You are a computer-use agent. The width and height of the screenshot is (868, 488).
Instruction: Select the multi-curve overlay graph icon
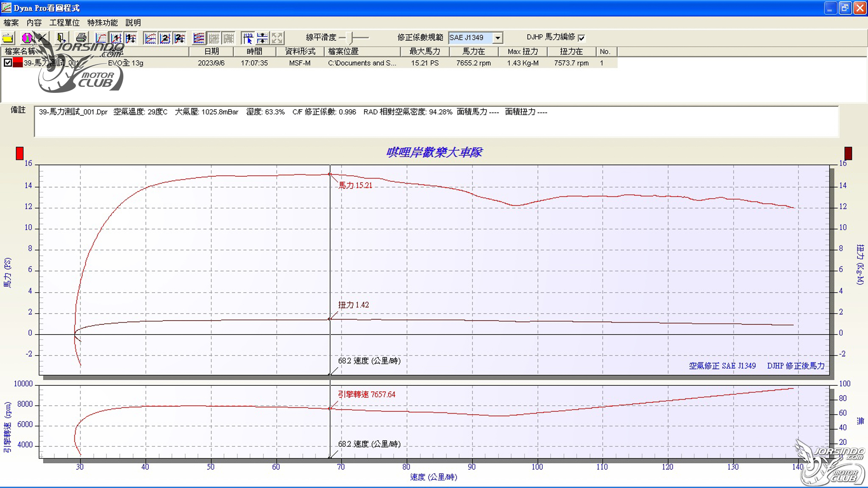[x=199, y=38]
